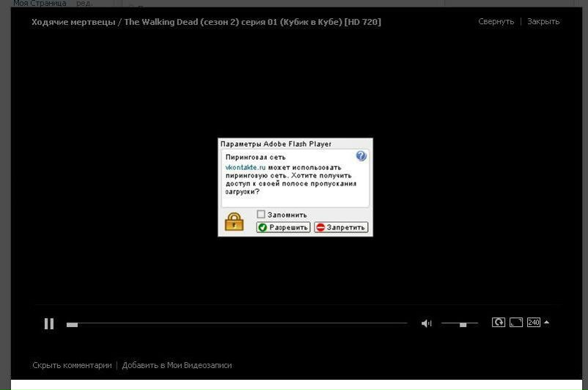Pause the video playback
This screenshot has width=588, height=390.
(49, 323)
